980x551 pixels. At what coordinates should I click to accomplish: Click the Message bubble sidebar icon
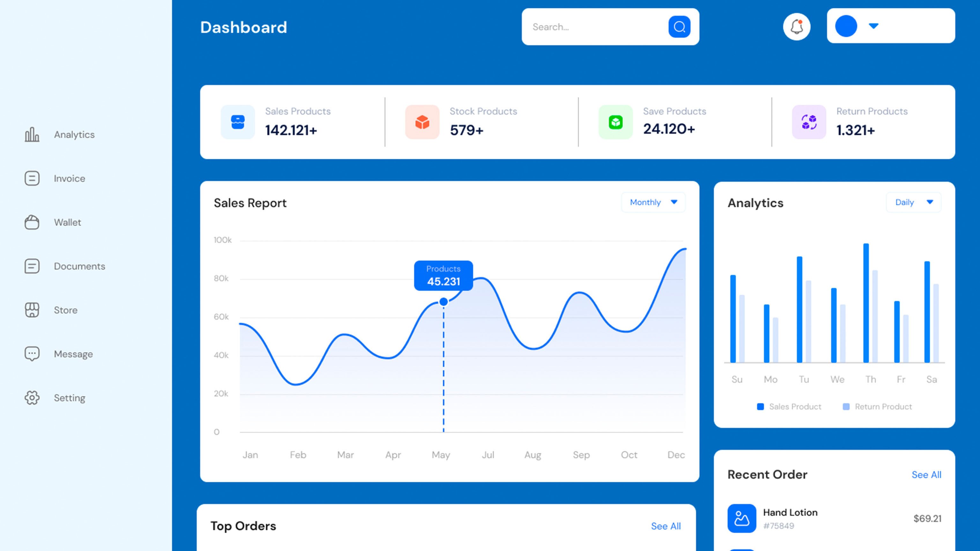[x=32, y=354]
